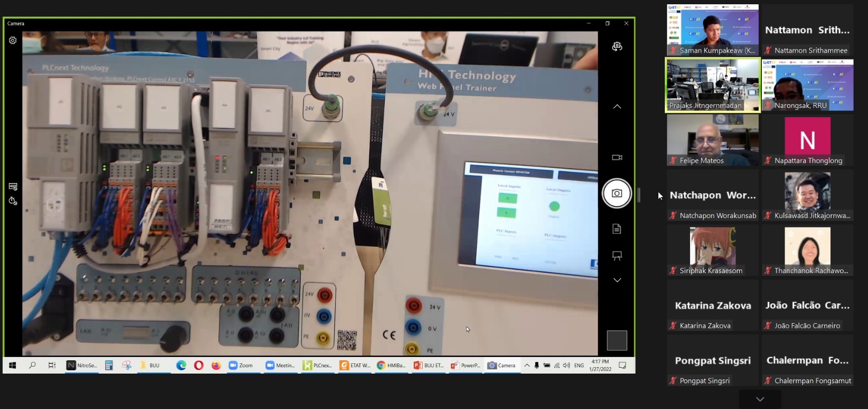
Task: Select Felipe Mateos's video tile
Action: click(x=713, y=140)
